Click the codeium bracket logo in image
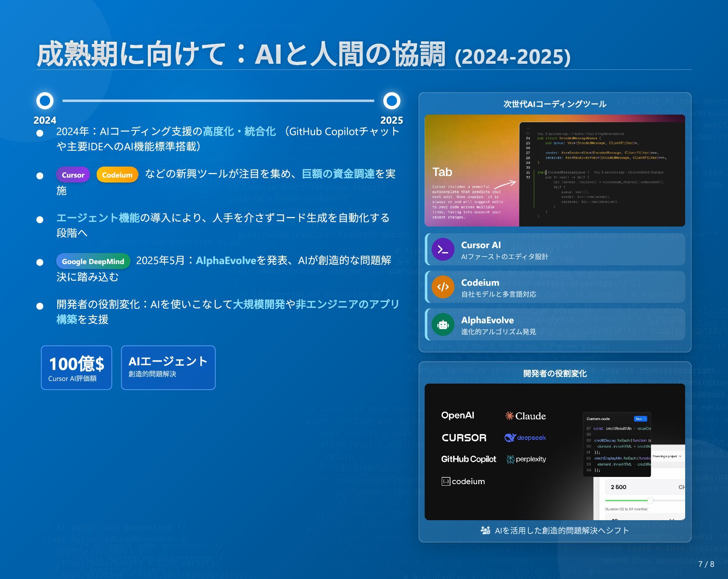 (x=446, y=481)
